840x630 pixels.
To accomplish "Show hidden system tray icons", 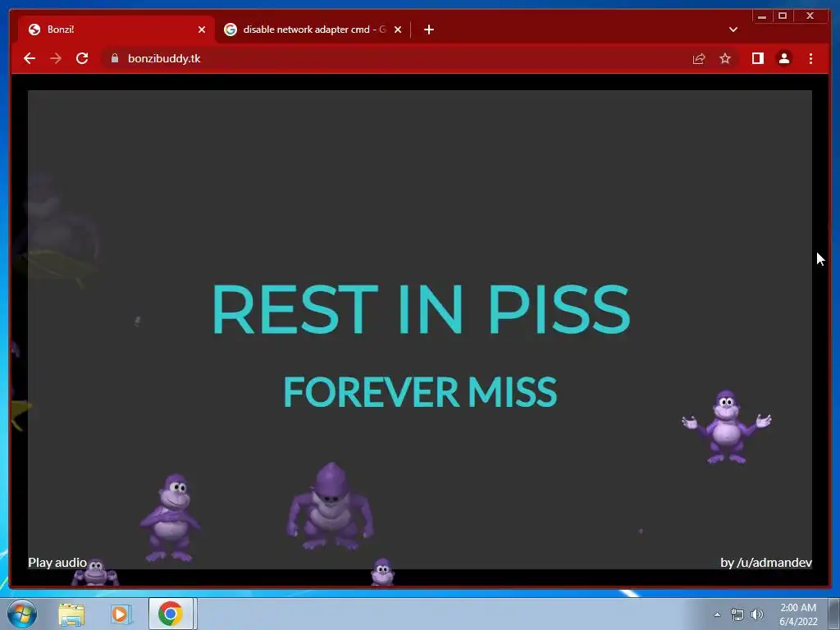I will [717, 614].
